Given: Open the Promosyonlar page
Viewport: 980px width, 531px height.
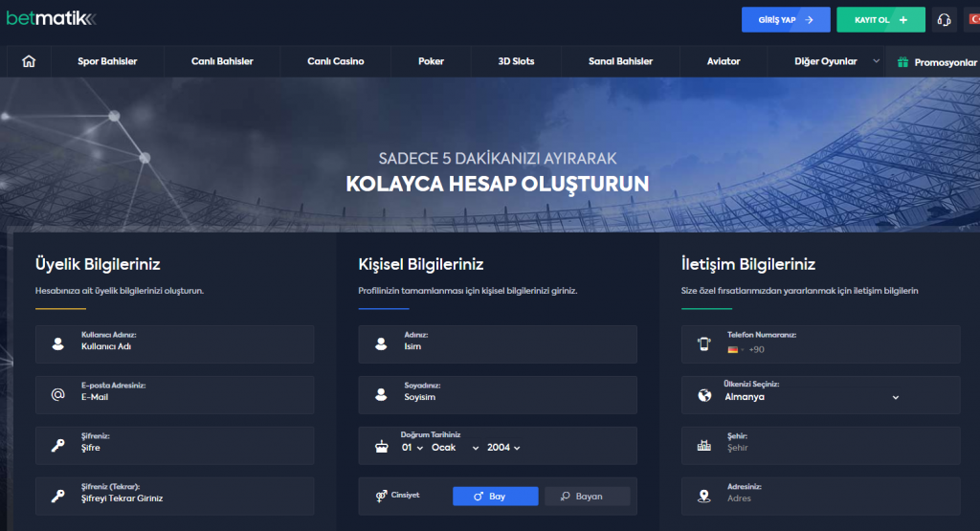Looking at the screenshot, I should pyautogui.click(x=945, y=62).
